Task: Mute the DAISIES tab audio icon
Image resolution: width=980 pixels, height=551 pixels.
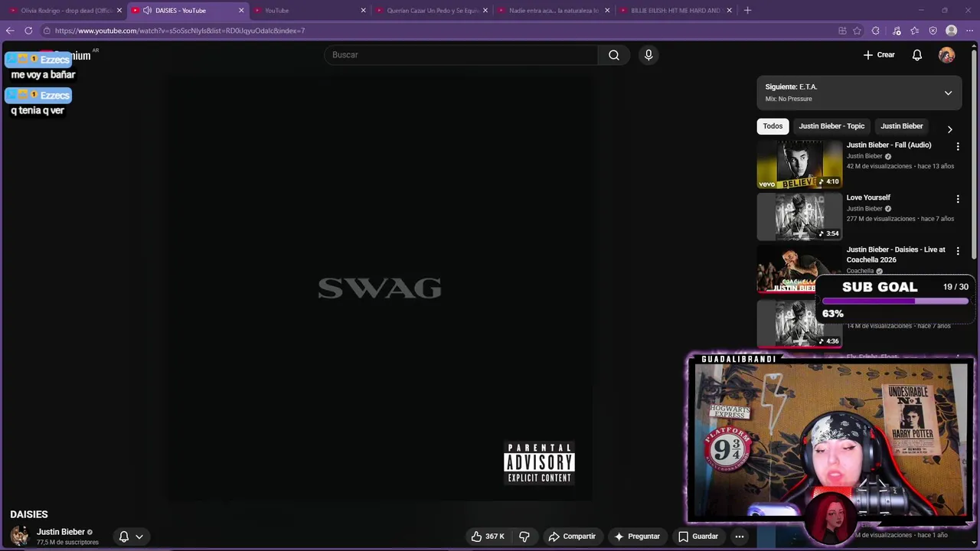Action: (x=147, y=11)
